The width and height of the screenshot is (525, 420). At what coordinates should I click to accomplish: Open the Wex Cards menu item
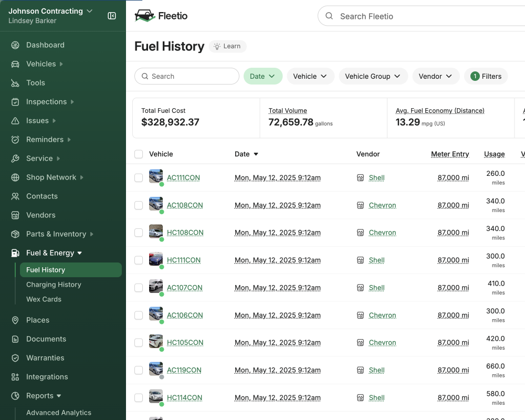click(x=44, y=299)
